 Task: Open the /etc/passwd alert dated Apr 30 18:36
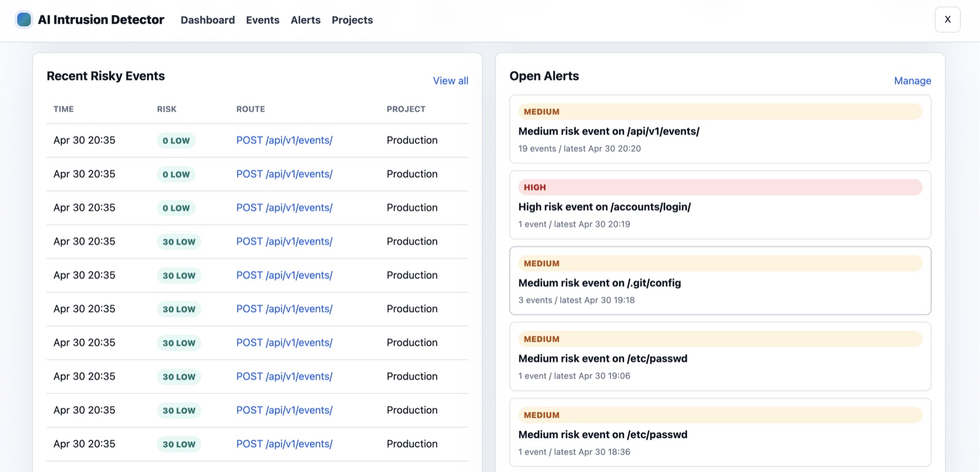point(720,433)
